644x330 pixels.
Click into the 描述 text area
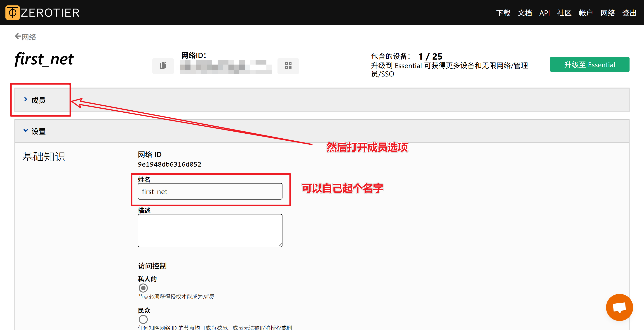pos(210,231)
